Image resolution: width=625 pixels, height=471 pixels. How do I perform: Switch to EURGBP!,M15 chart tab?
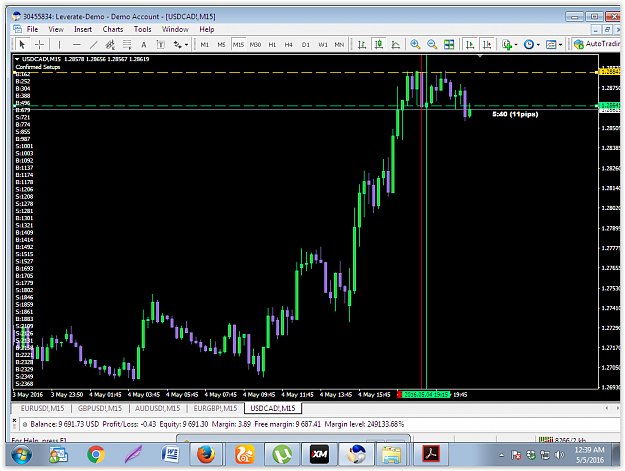(x=215, y=408)
